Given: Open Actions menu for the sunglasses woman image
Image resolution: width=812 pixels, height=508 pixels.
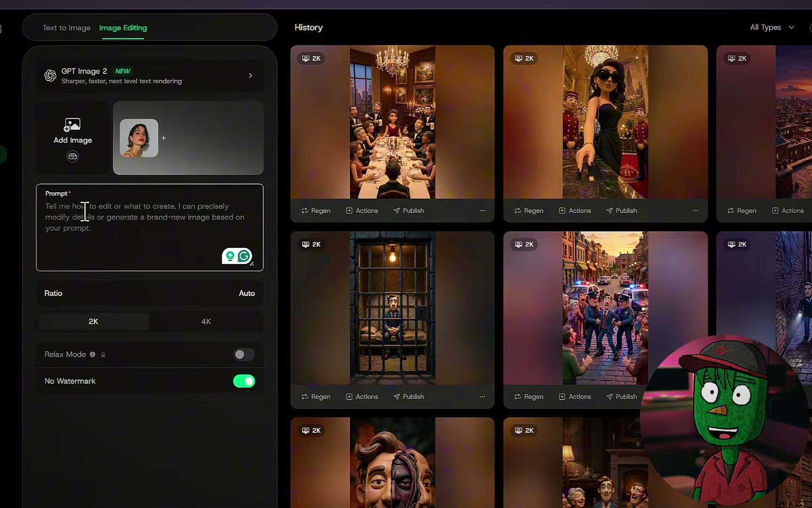Looking at the screenshot, I should 575,211.
